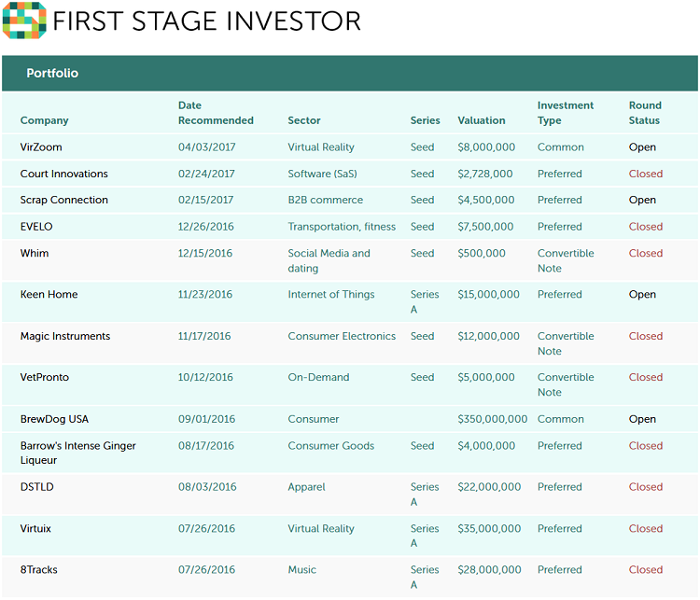Click Series A cell in DSTLD row
This screenshot has width=700, height=600.
425,495
